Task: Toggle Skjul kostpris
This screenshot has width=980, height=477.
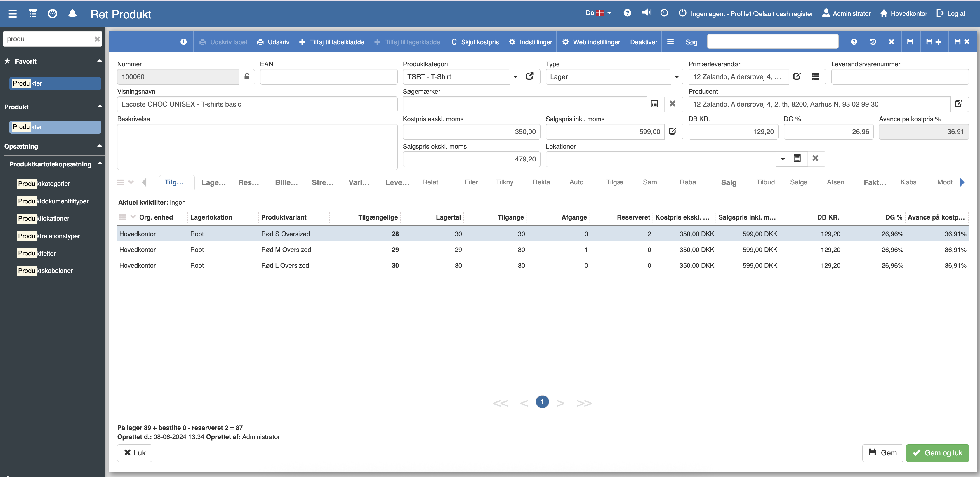Action: pos(475,42)
